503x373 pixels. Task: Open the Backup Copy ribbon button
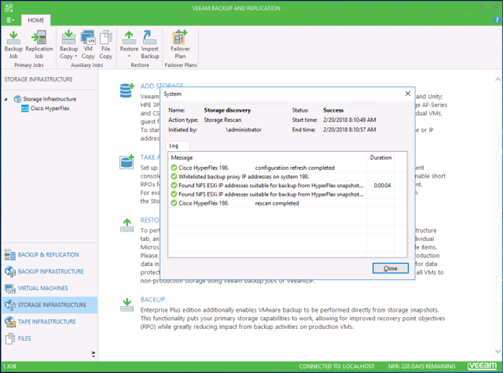tap(68, 45)
